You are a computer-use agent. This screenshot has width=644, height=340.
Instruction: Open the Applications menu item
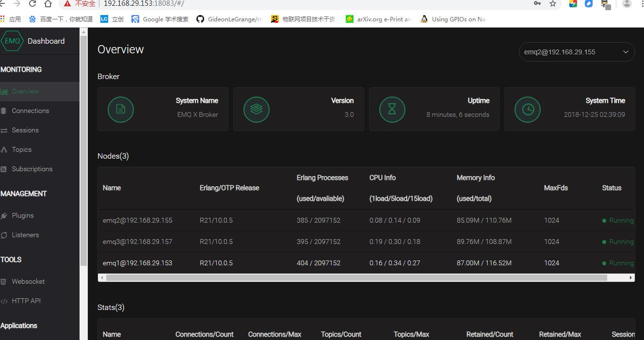19,326
